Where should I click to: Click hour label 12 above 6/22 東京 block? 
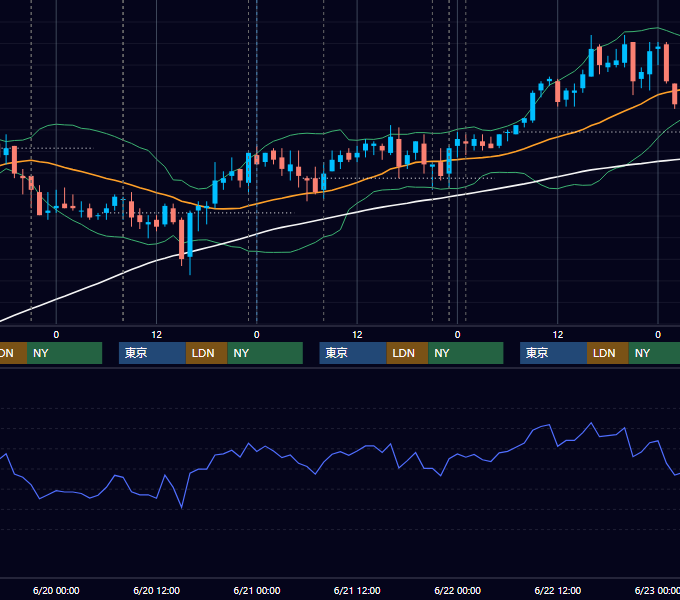point(558,335)
